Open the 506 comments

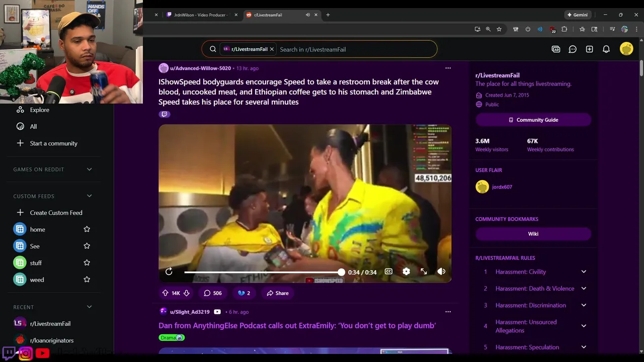pos(213,293)
